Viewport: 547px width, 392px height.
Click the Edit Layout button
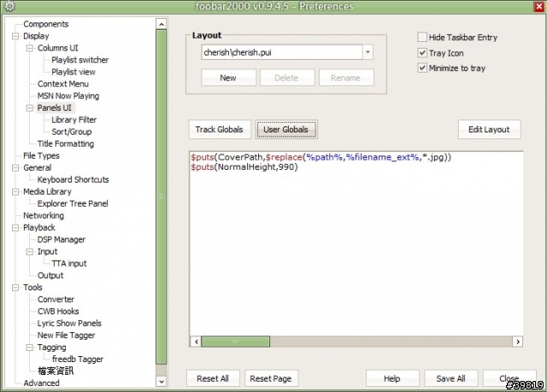point(489,130)
